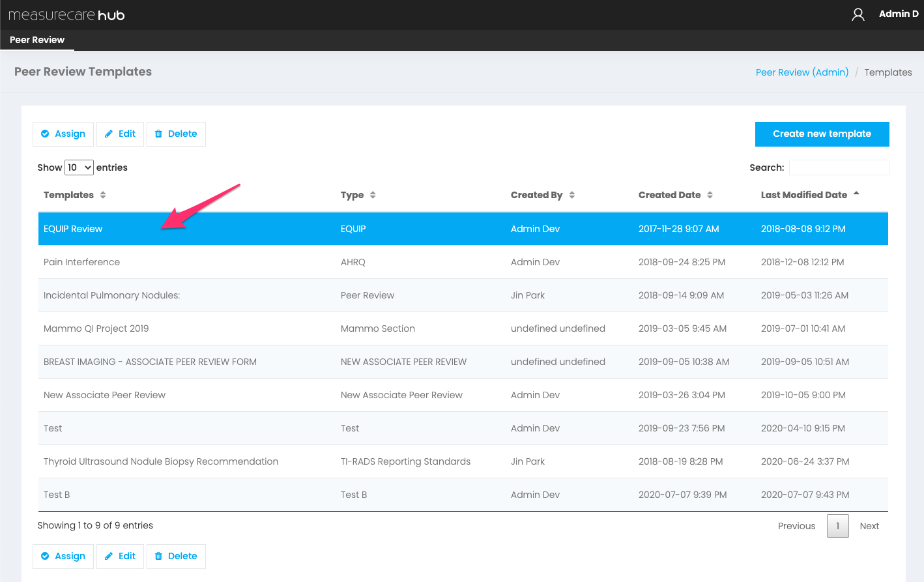Click the measurecare hub logo
Screen dimensions: 924x582
tap(66, 15)
